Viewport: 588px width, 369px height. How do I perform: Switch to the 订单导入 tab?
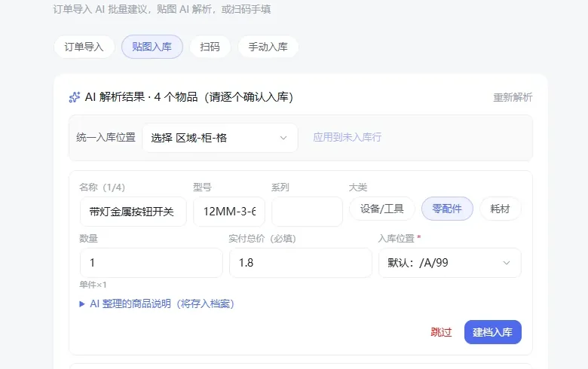84,47
